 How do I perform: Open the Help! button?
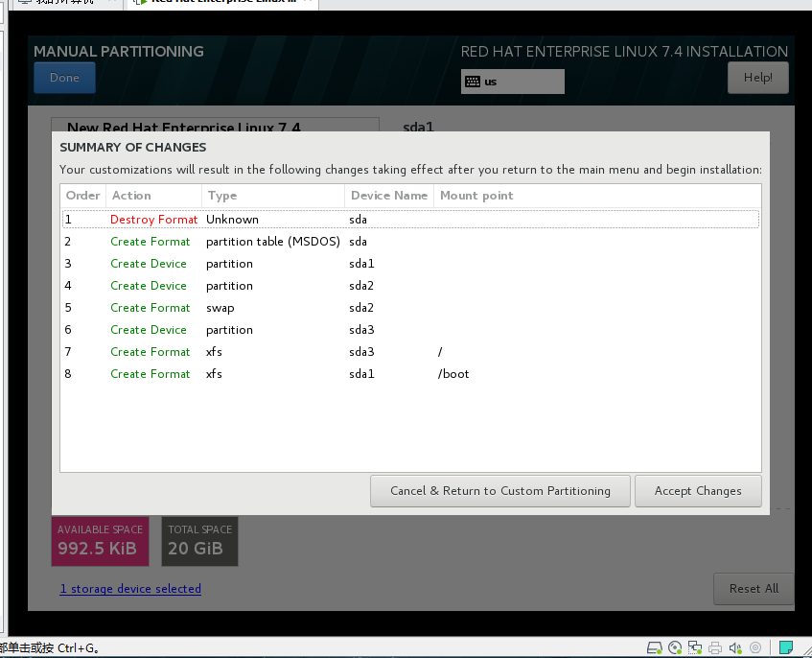[758, 78]
